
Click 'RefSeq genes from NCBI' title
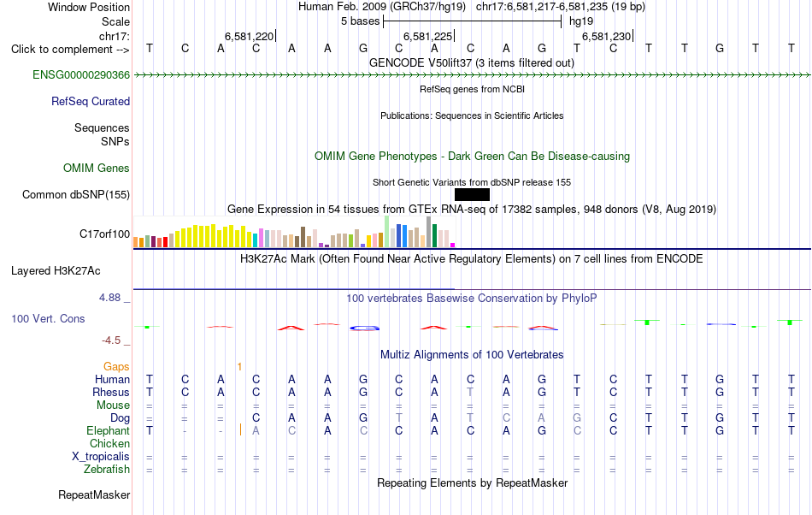click(472, 89)
